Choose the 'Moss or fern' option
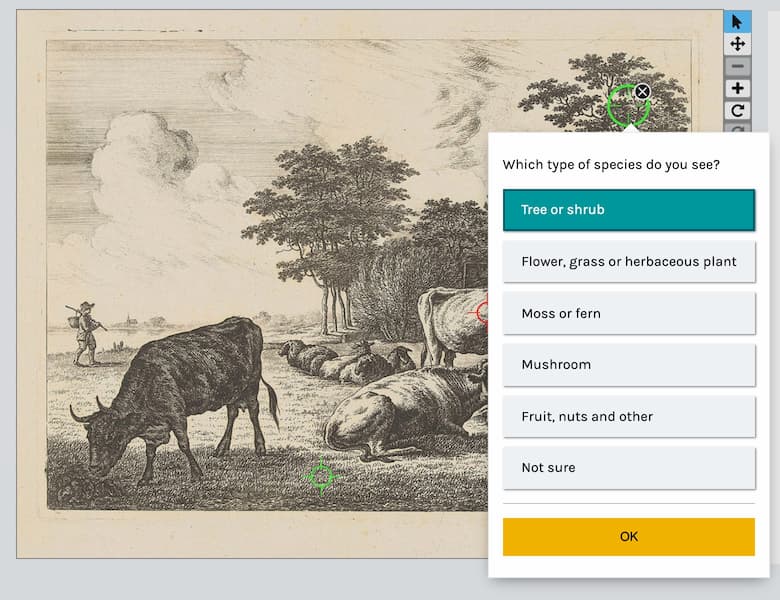Screen dimensions: 780x600 628,314
